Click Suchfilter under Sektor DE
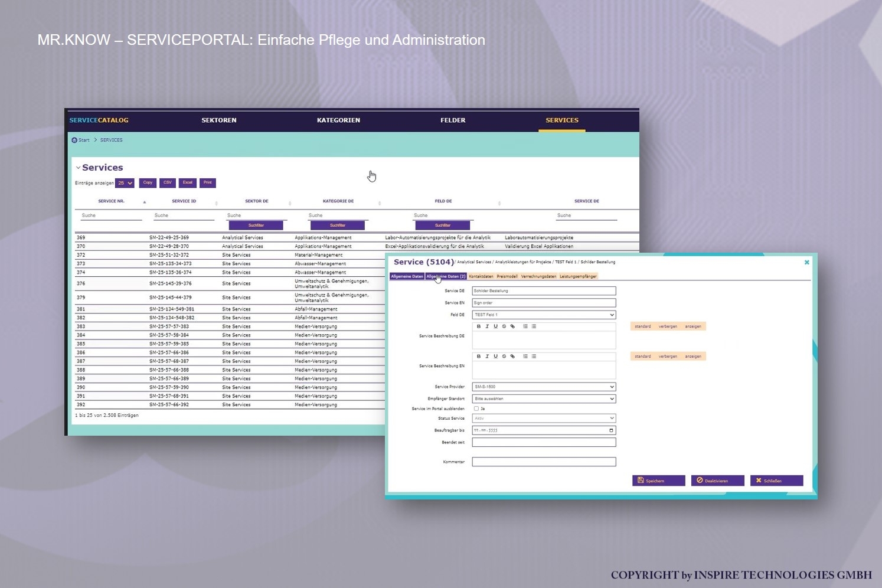The height and width of the screenshot is (588, 882). (x=256, y=226)
